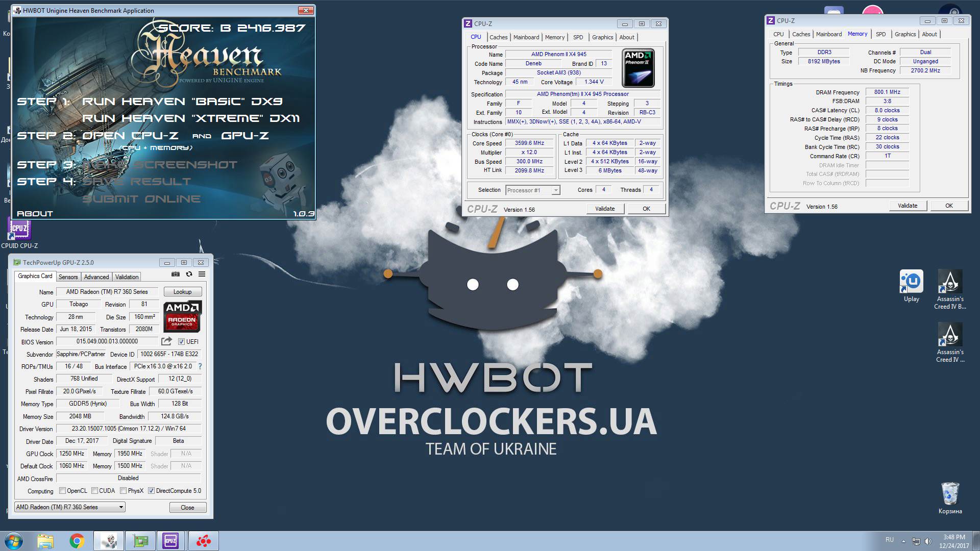
Task: Open Windows Explorer from the taskbar
Action: coord(45,541)
